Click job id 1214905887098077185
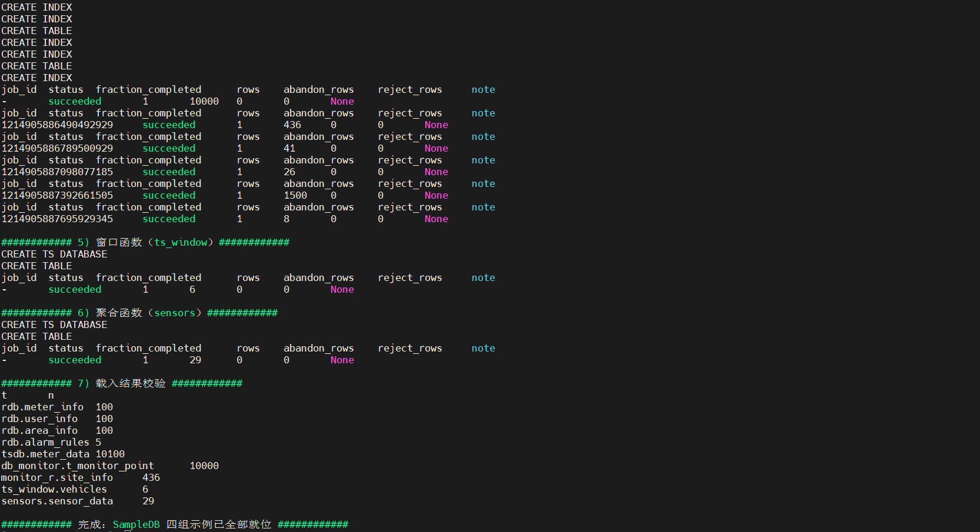The image size is (980, 532). 57,172
